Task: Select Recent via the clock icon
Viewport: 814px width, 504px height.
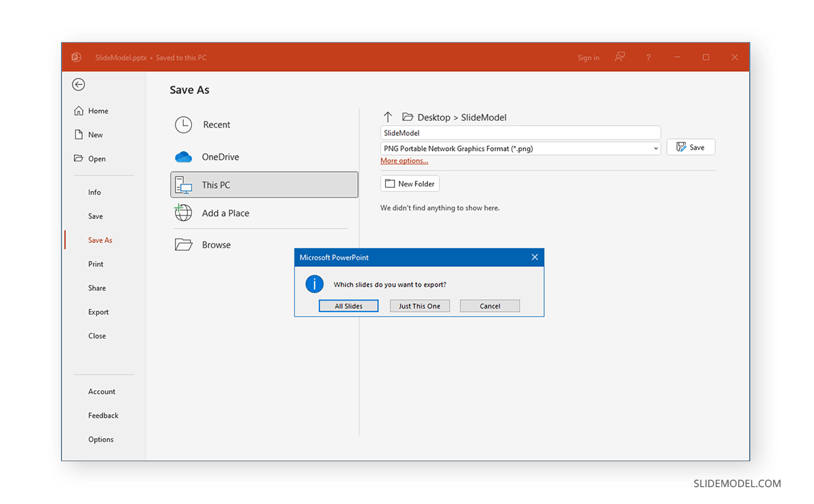Action: (x=183, y=125)
